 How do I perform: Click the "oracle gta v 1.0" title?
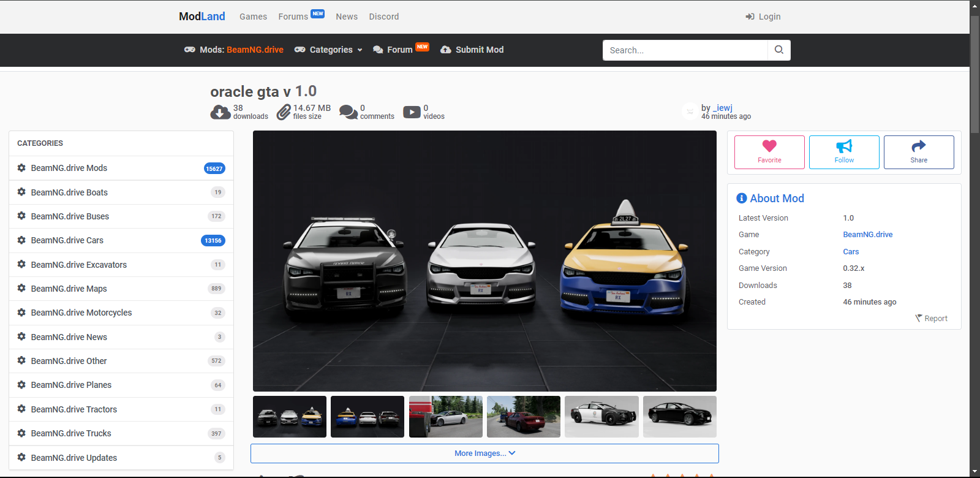coord(263,91)
